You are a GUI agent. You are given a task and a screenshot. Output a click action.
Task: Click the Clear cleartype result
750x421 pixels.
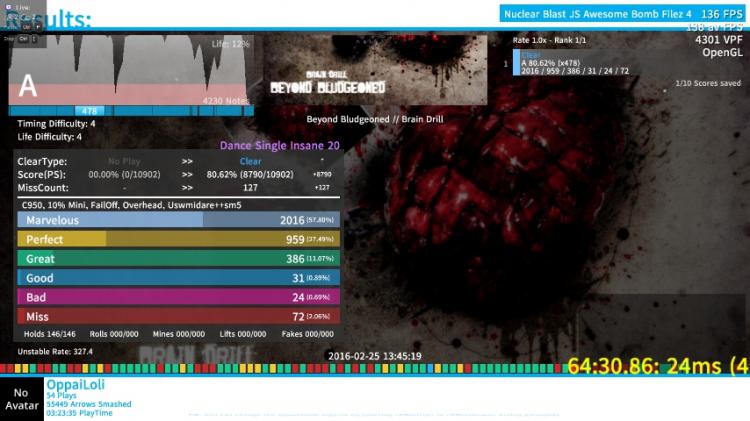(x=250, y=161)
